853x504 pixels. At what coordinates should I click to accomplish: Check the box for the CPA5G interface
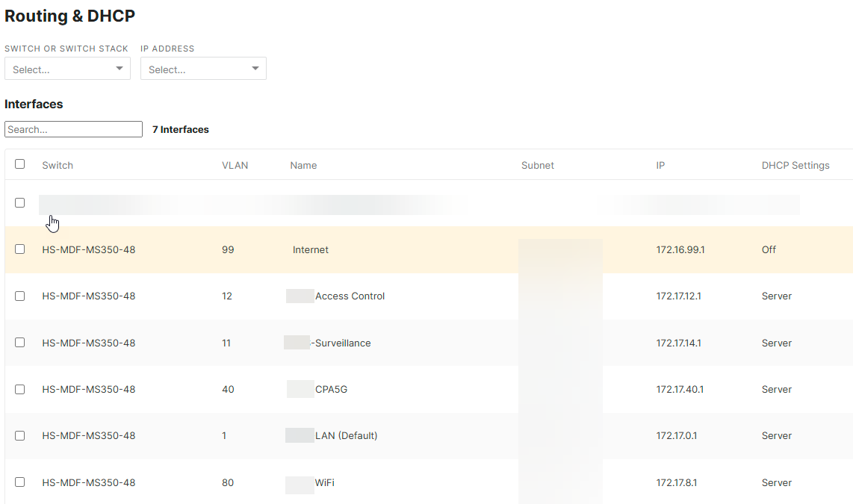[19, 389]
